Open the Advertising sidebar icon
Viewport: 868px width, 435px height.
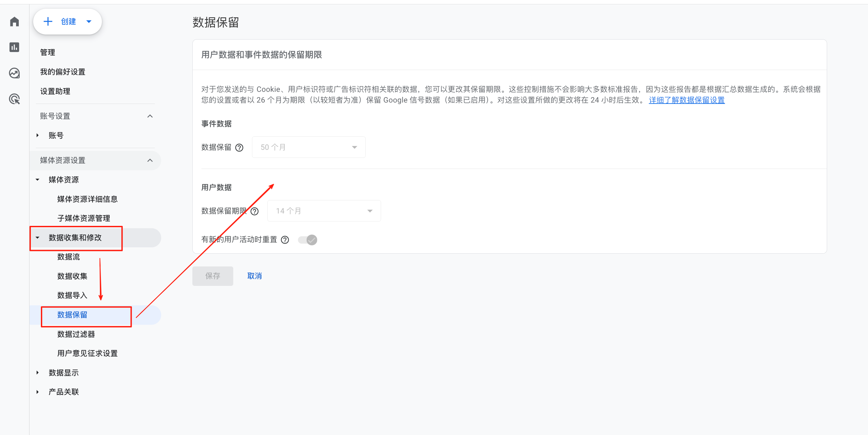pyautogui.click(x=14, y=99)
